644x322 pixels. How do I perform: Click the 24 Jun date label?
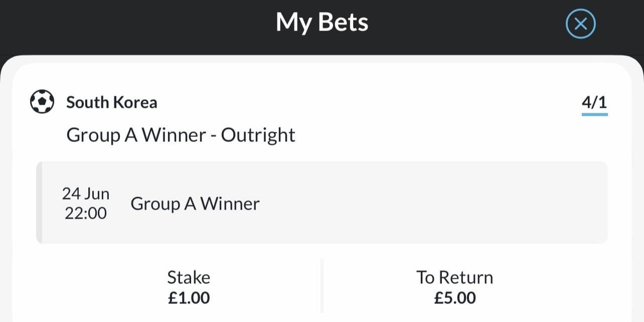[x=86, y=194]
